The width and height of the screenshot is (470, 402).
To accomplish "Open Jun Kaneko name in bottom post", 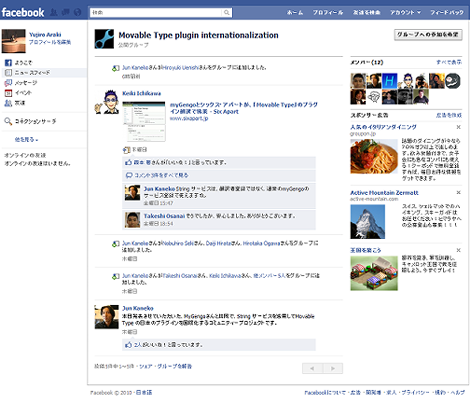I will (x=138, y=308).
